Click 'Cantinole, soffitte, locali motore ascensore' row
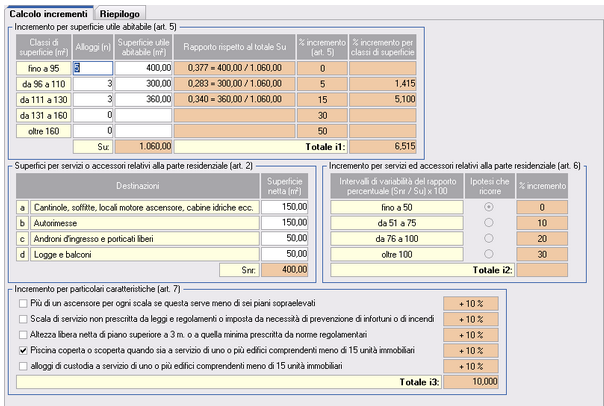Image resolution: width=604 pixels, height=406 pixels. (145, 207)
